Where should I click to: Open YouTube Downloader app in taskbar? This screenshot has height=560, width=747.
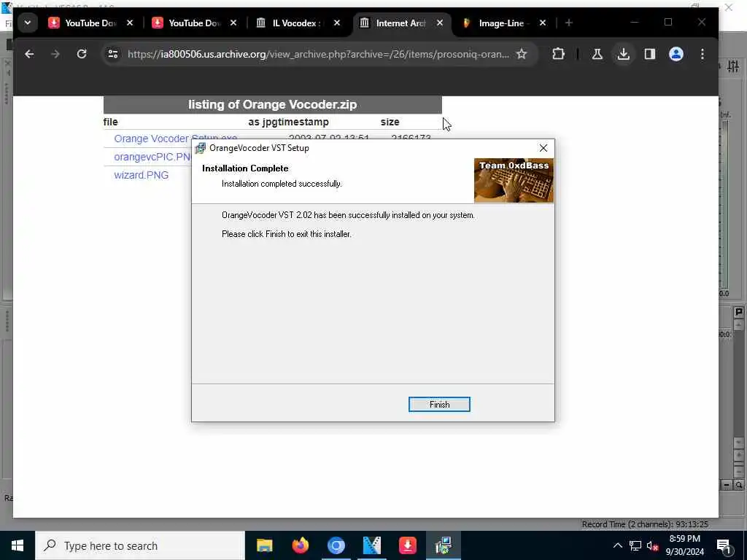click(407, 545)
